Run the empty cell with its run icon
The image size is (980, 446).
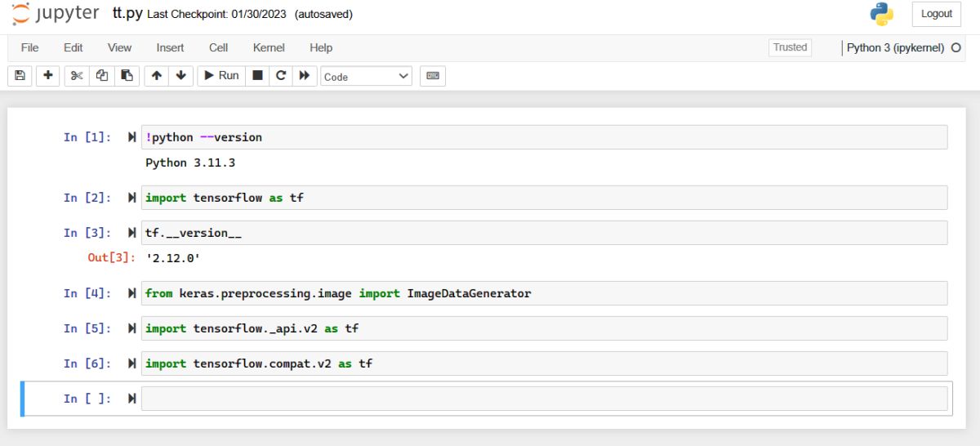pos(132,399)
